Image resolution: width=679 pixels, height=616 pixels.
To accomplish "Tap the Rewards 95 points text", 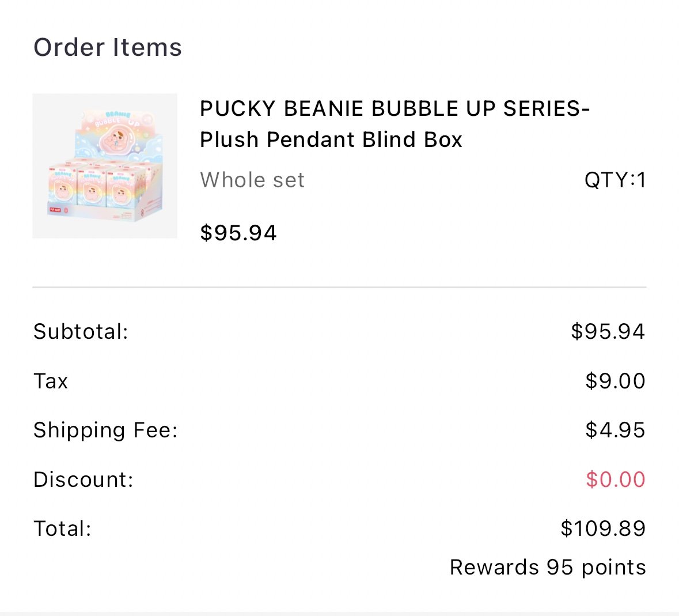I will (x=548, y=568).
